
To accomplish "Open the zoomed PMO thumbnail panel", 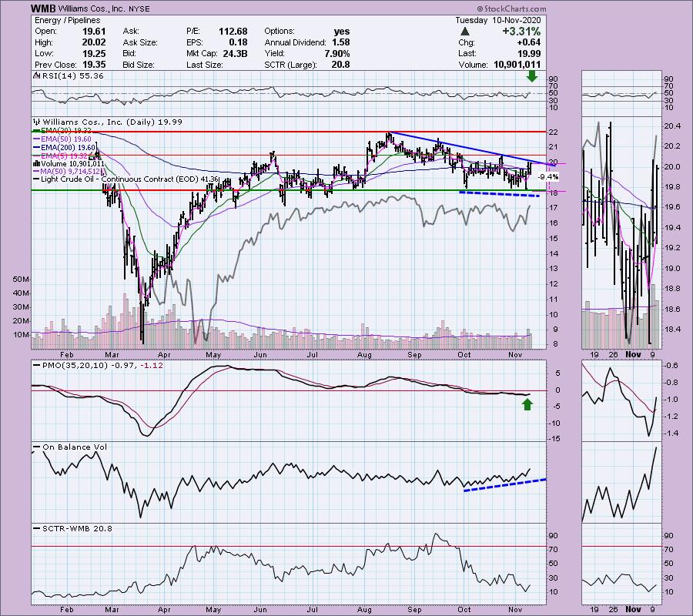I will (622, 401).
